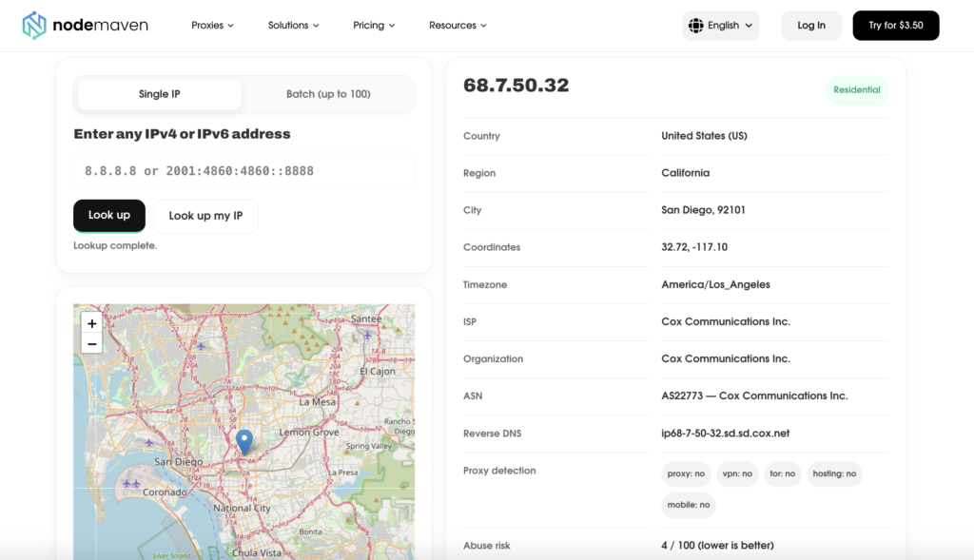Open the English language selector
The height and width of the screenshot is (560, 974).
point(721,26)
